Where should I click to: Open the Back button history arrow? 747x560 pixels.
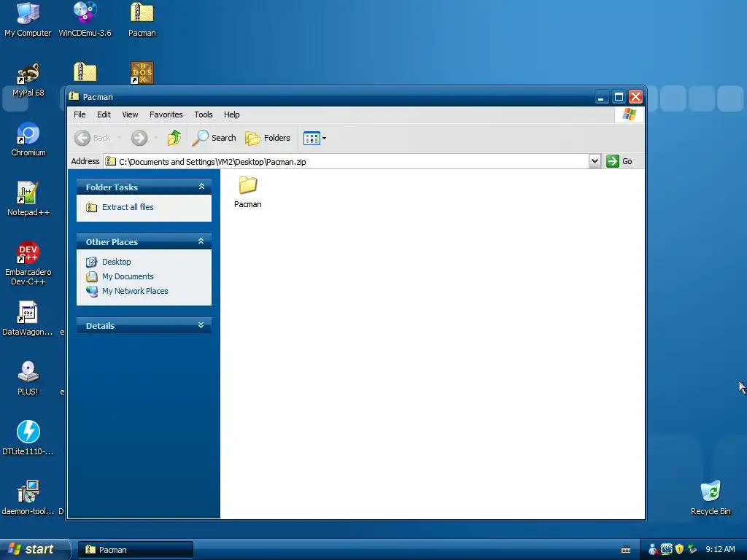point(119,138)
